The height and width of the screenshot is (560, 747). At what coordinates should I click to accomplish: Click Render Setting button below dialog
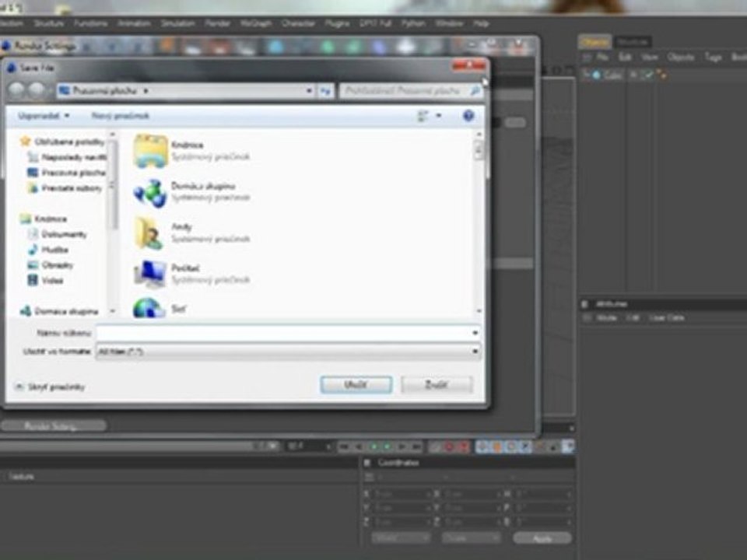[x=53, y=425]
